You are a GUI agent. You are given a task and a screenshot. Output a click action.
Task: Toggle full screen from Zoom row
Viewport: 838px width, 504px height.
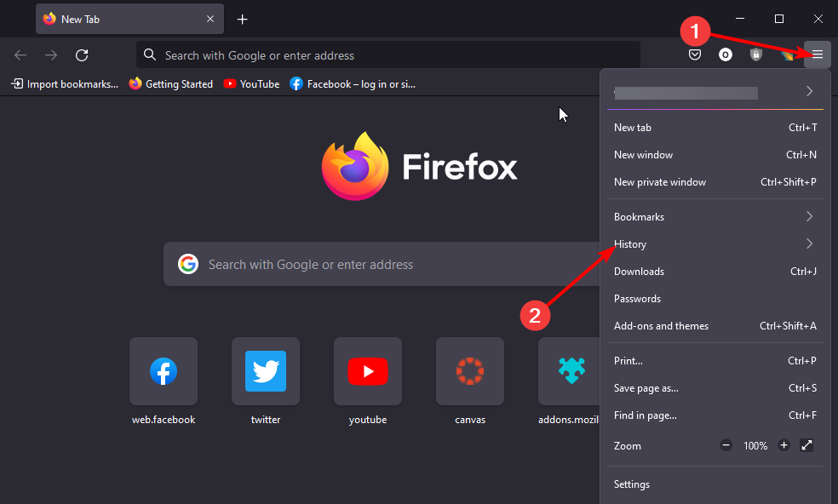click(806, 445)
